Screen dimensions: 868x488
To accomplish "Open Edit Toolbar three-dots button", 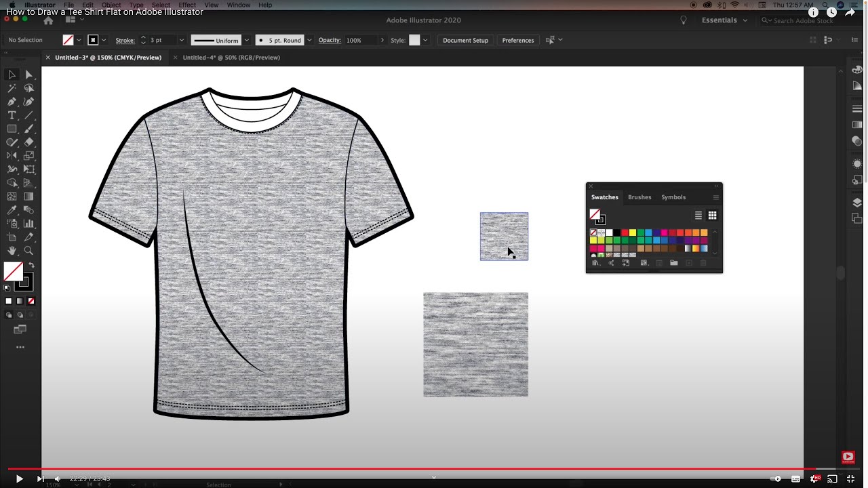I will [x=20, y=347].
